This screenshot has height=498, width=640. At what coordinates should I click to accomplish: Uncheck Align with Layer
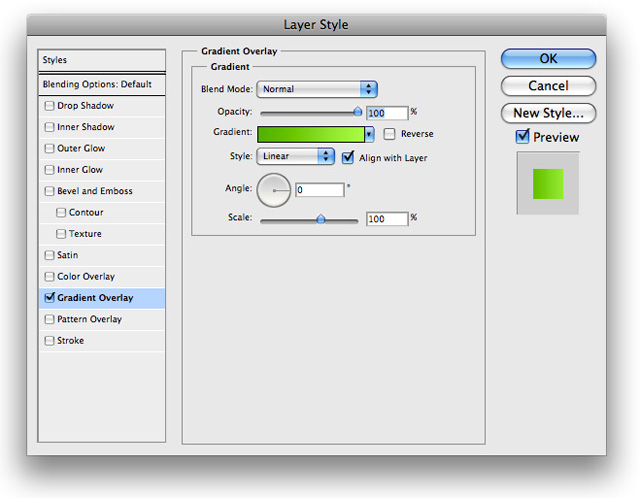click(x=348, y=158)
